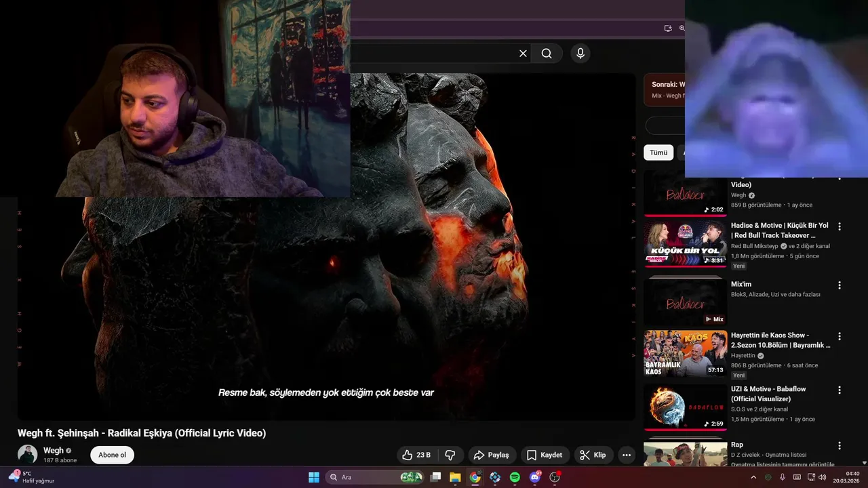Open Task View on taskbar
This screenshot has height=488, width=868.
click(436, 477)
